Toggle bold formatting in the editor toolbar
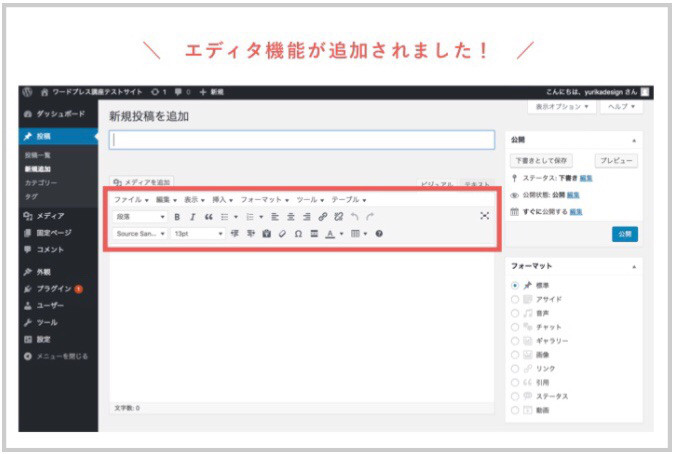 coord(177,217)
